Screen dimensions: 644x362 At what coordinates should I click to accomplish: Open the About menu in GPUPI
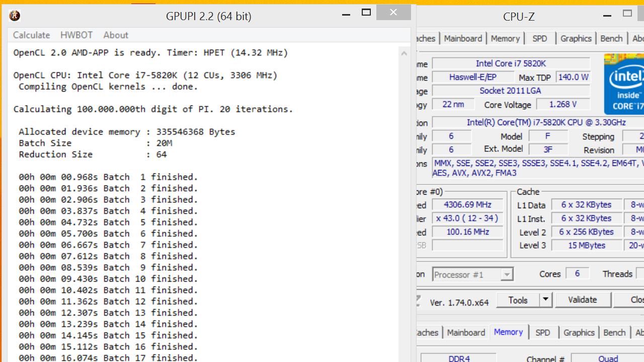click(116, 35)
